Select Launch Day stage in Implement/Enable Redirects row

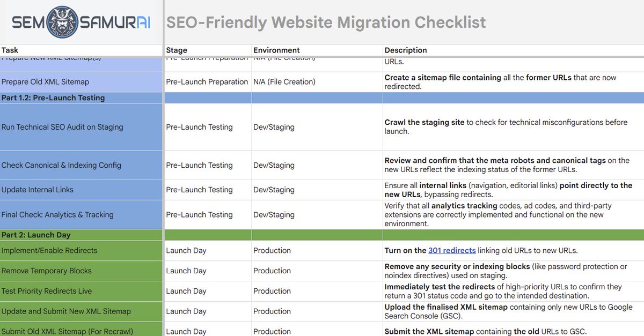[208, 251]
